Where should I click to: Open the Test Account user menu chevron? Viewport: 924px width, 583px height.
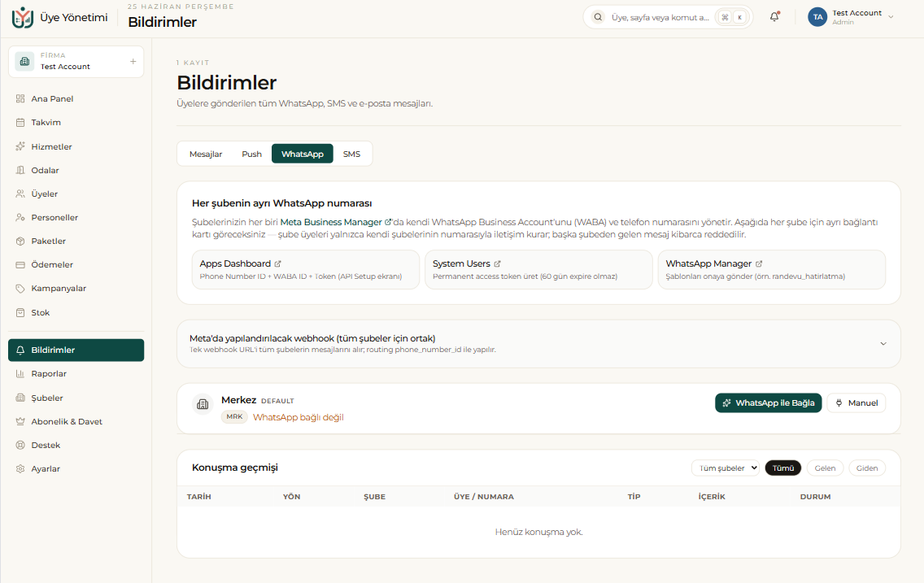[x=891, y=17]
